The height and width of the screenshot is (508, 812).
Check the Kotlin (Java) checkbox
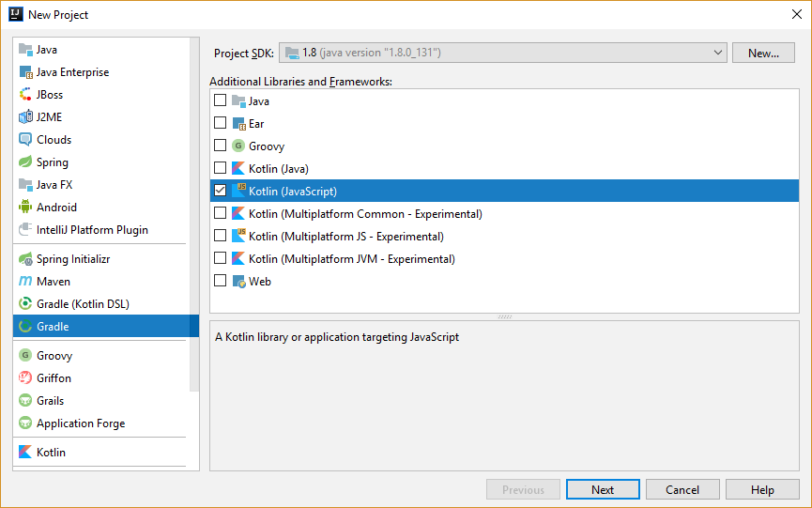pos(220,168)
